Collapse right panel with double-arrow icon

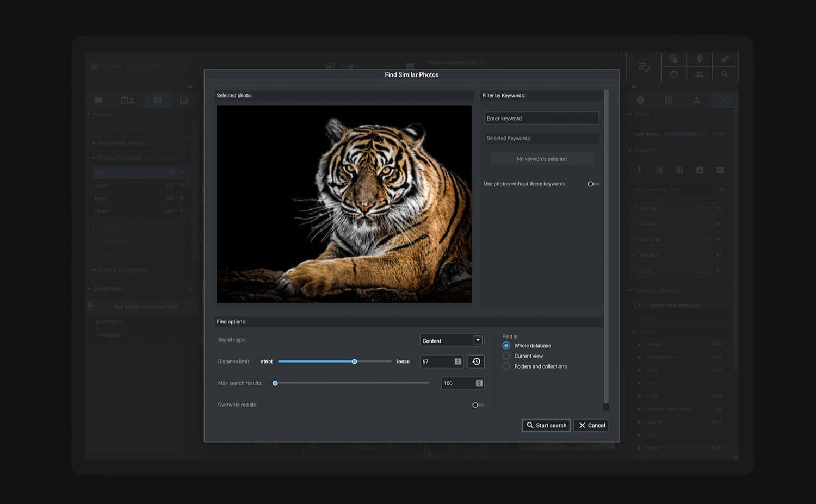coord(633,87)
